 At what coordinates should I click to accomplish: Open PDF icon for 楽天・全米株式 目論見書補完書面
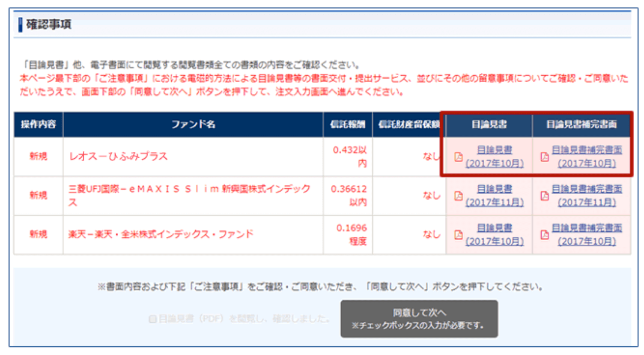[x=545, y=235]
